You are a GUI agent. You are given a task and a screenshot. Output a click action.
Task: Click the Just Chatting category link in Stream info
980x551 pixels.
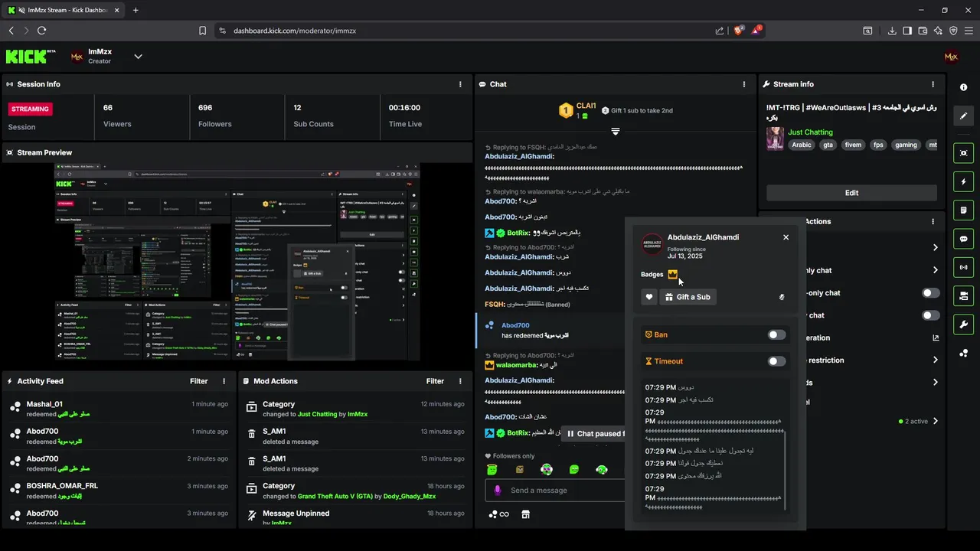[810, 132]
